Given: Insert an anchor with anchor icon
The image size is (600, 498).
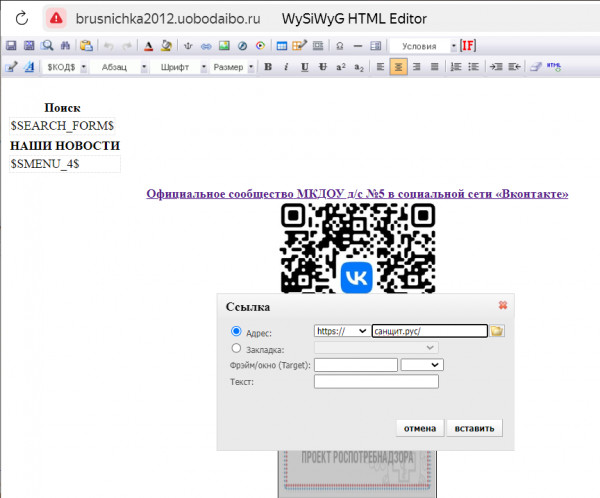Looking at the screenshot, I should (x=188, y=46).
